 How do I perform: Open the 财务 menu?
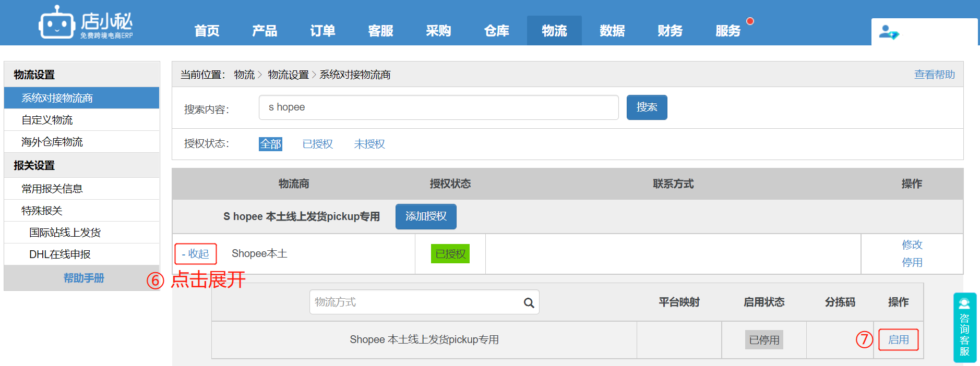670,31
